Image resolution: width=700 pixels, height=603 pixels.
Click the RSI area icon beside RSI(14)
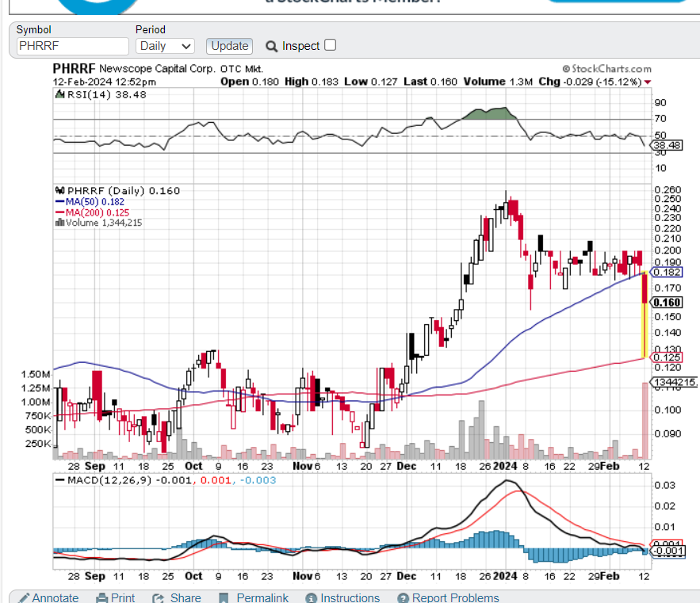click(59, 94)
